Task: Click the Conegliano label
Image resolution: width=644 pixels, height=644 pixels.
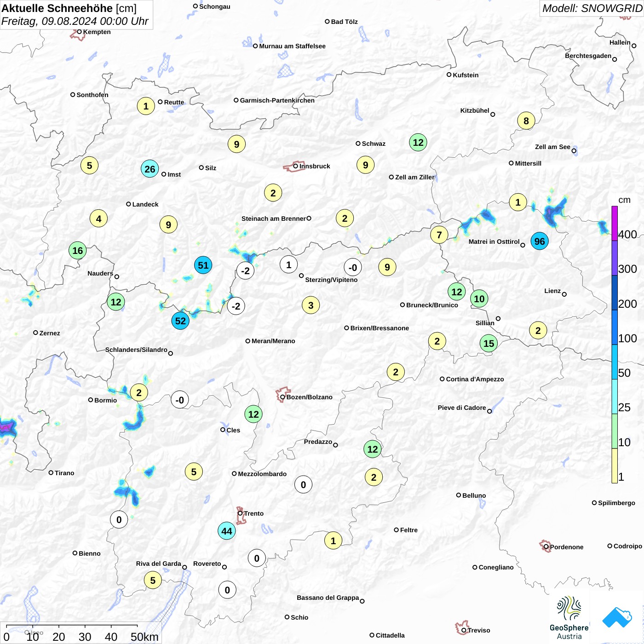Action: 496,567
